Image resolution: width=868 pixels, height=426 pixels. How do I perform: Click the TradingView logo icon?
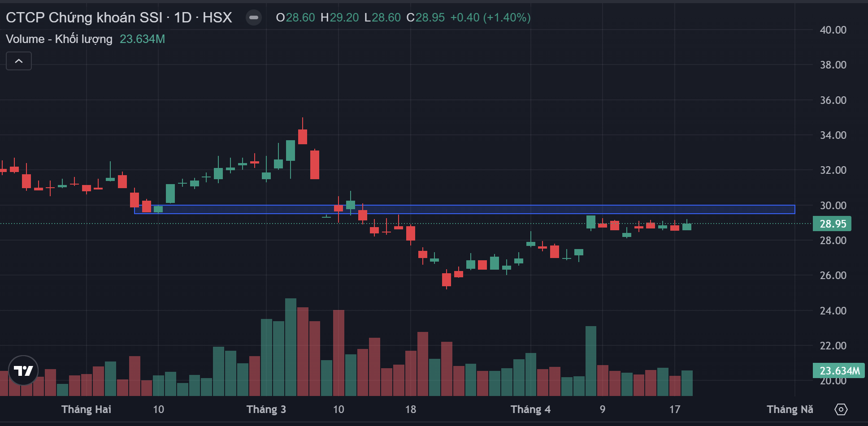point(23,370)
